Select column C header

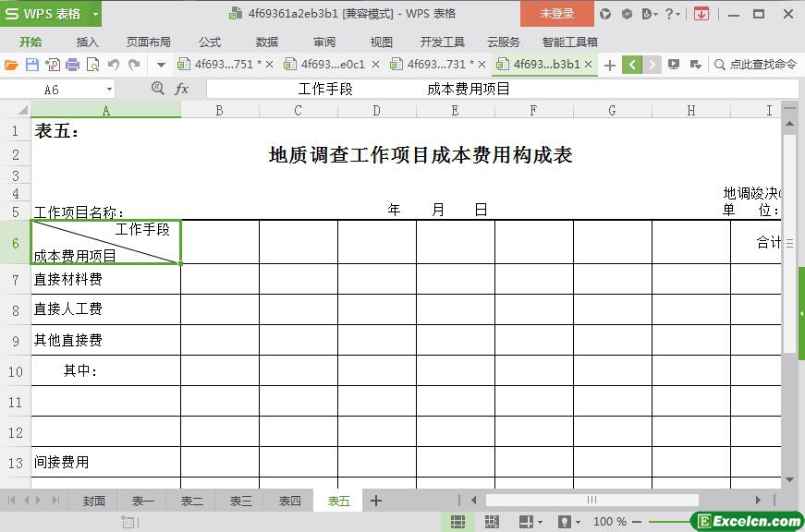pyautogui.click(x=299, y=110)
